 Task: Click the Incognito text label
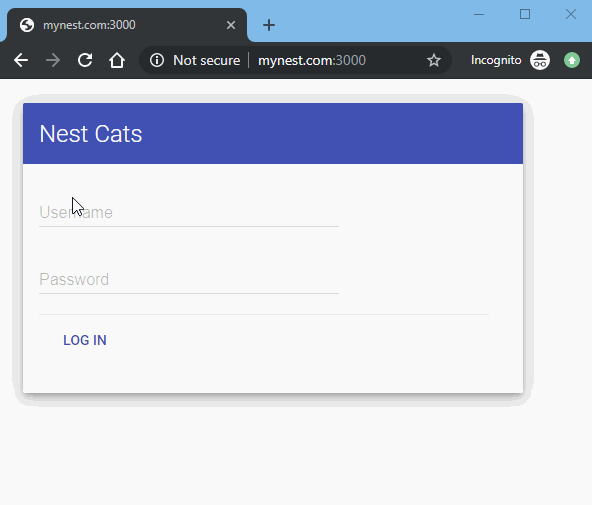tap(496, 60)
